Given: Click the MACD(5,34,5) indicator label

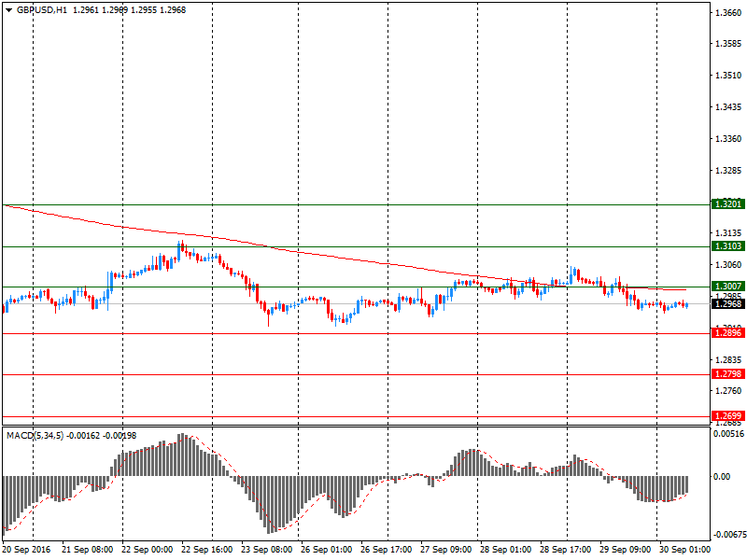Looking at the screenshot, I should [35, 436].
